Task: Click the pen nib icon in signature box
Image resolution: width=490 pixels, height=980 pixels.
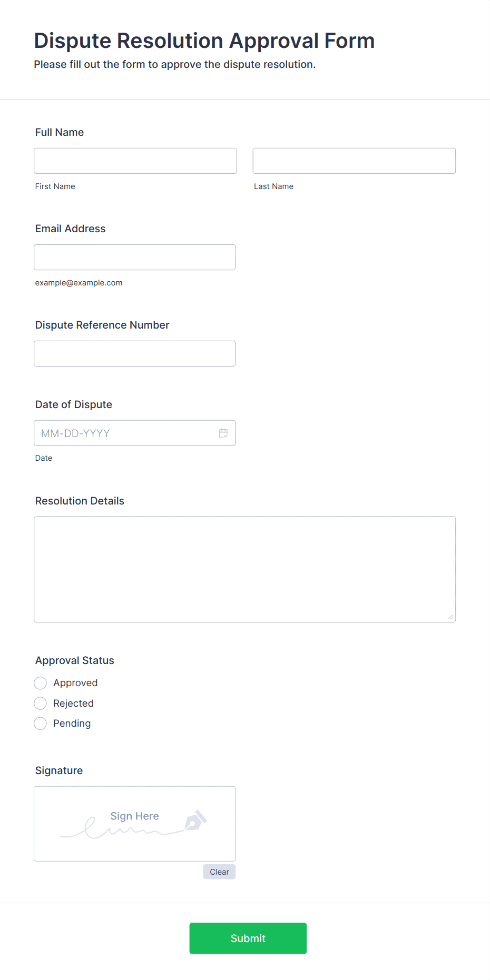Action: tap(195, 820)
